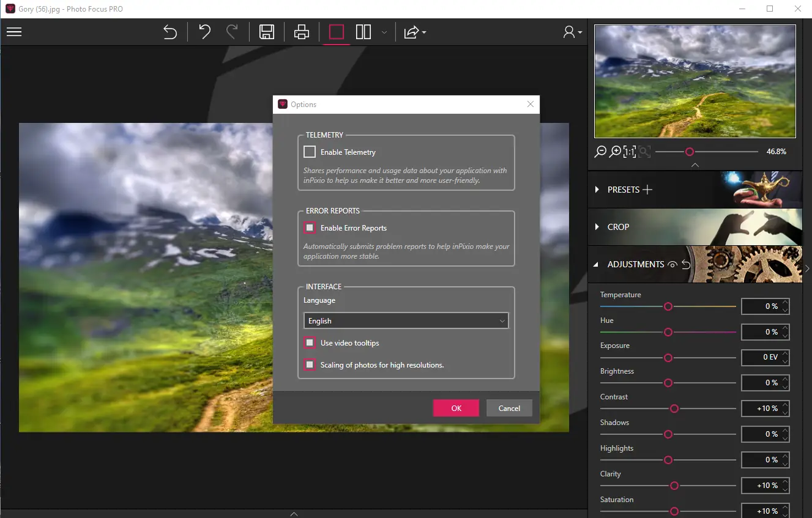The width and height of the screenshot is (812, 518).
Task: Add a new preset with the plus icon
Action: 647,190
